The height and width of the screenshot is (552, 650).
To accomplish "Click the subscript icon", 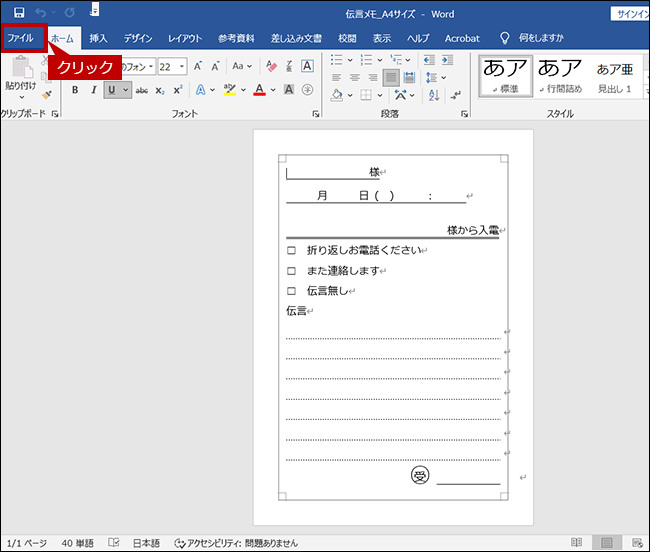I will pyautogui.click(x=160, y=91).
